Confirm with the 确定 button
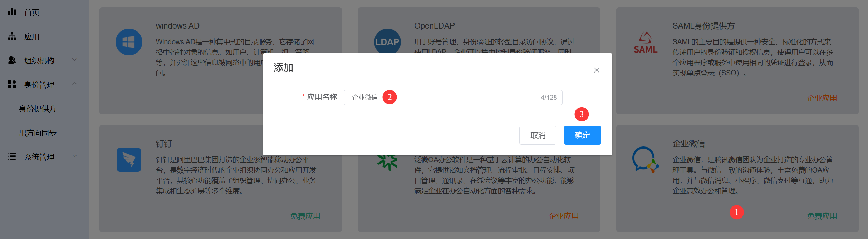Screen dimensions: 868x239 click(x=582, y=135)
